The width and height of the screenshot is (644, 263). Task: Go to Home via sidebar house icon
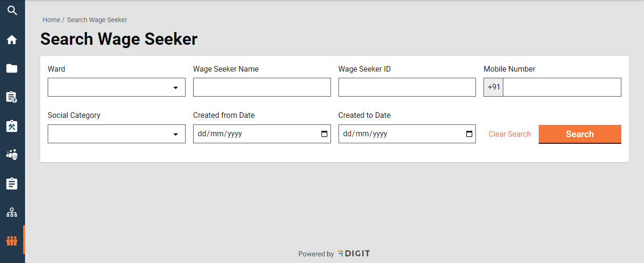tap(12, 40)
